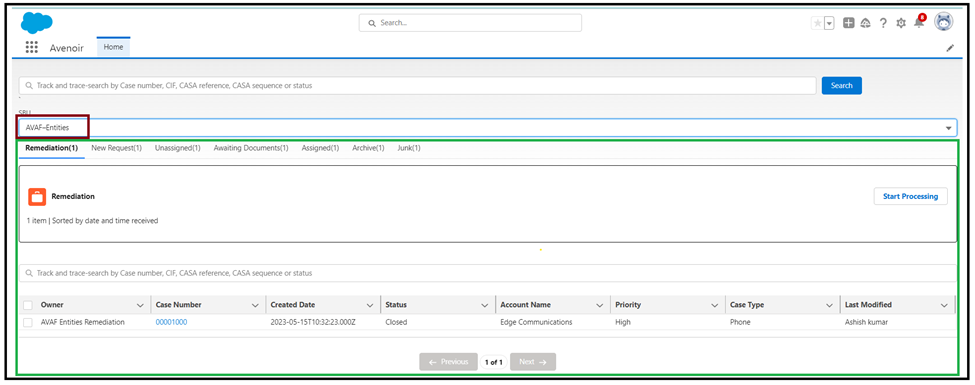Screen dimensions: 975x385
Task: Click the Favorites star icon
Action: coord(817,23)
